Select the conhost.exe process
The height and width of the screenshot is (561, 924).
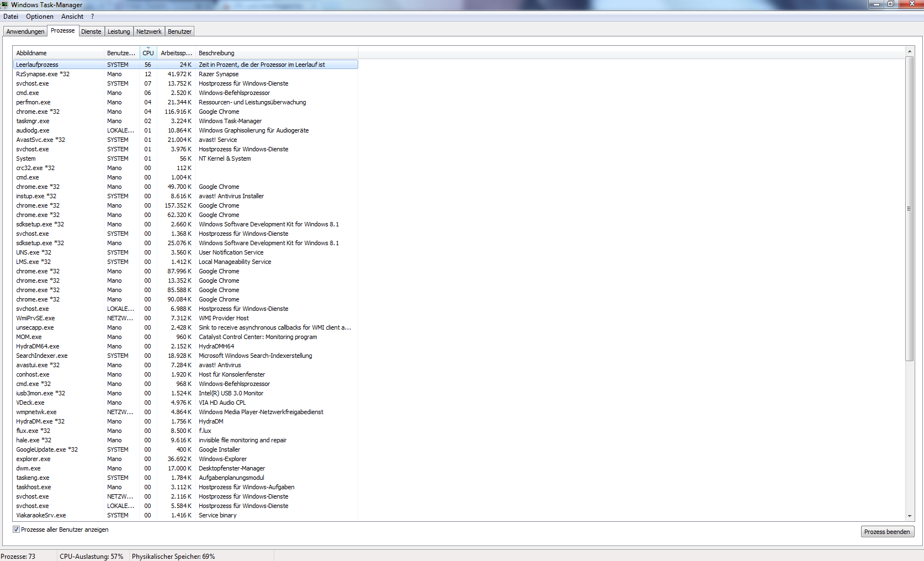coord(185,374)
